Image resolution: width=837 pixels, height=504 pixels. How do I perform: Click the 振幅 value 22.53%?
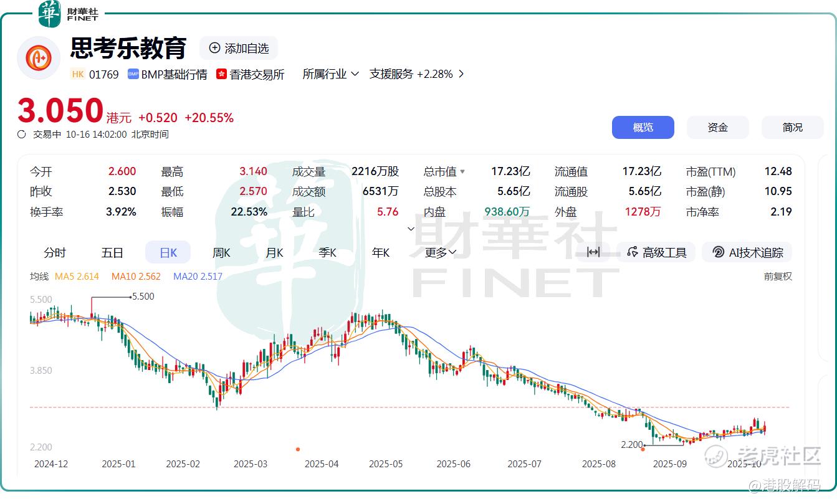click(x=249, y=212)
